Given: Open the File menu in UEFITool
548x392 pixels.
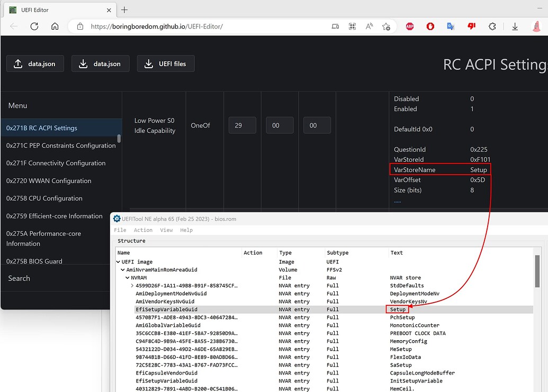Looking at the screenshot, I should 120,230.
